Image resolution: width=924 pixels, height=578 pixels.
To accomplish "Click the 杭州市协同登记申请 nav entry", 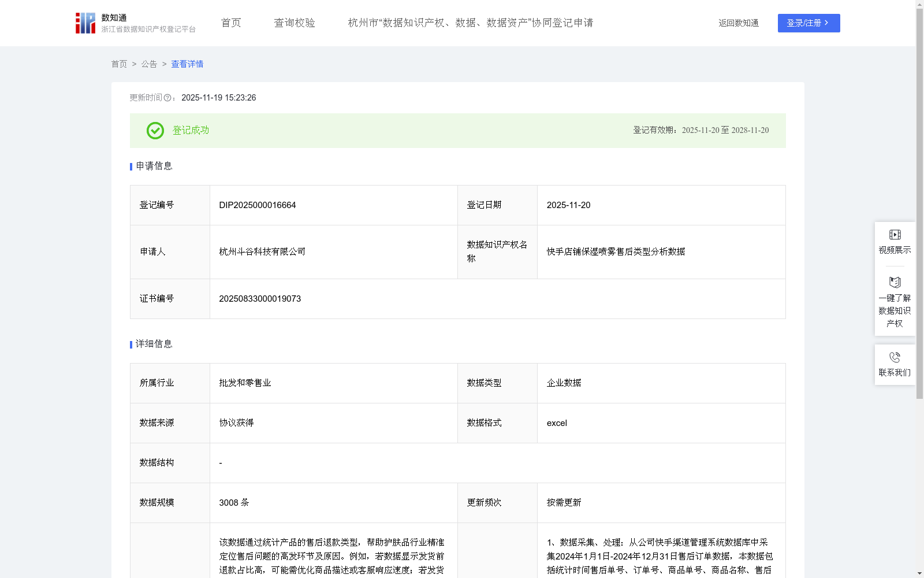I will pyautogui.click(x=470, y=23).
